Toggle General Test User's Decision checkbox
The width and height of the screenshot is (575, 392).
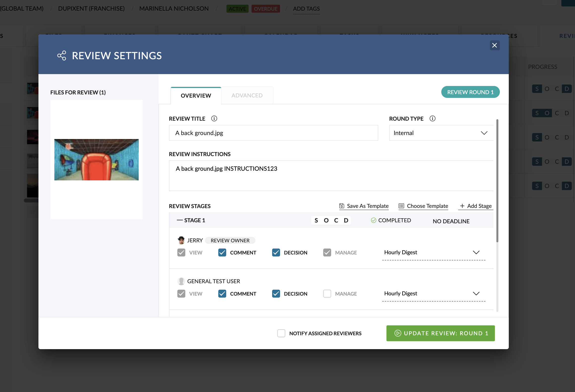(276, 294)
